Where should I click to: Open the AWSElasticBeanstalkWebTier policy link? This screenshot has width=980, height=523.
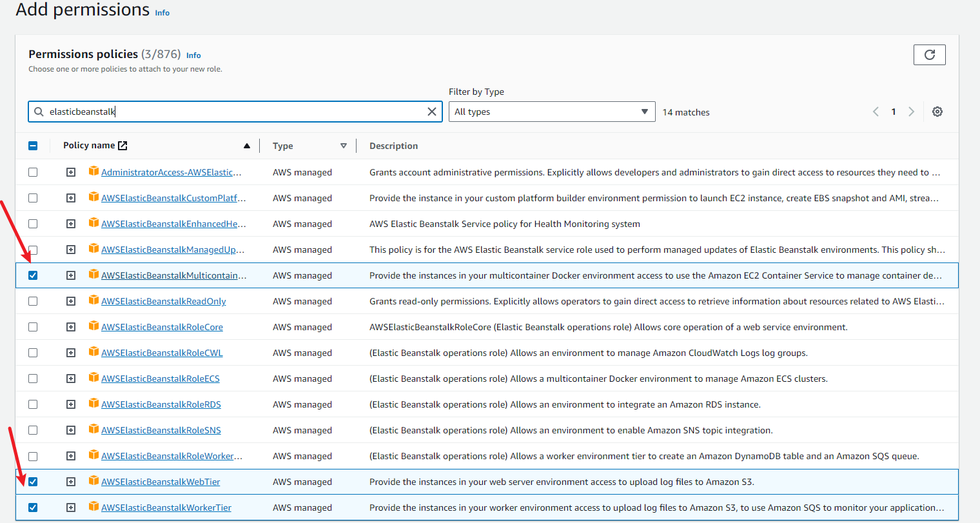[x=161, y=482]
